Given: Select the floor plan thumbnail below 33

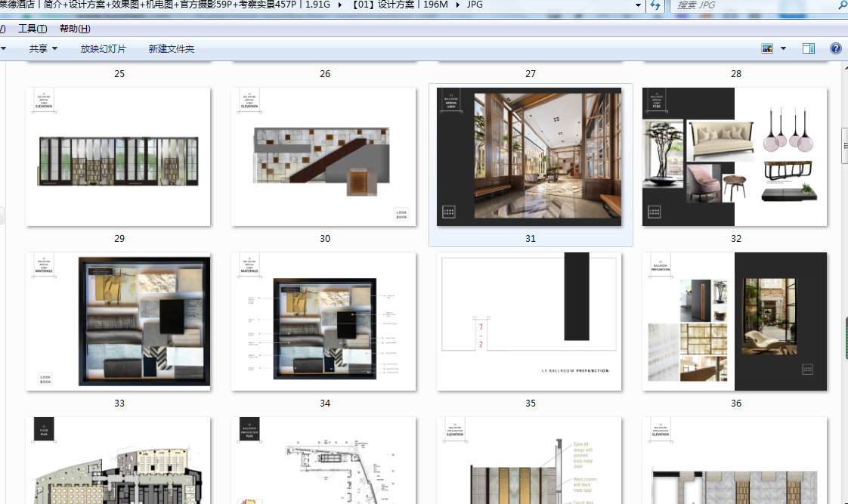Looking at the screenshot, I should click(x=118, y=460).
